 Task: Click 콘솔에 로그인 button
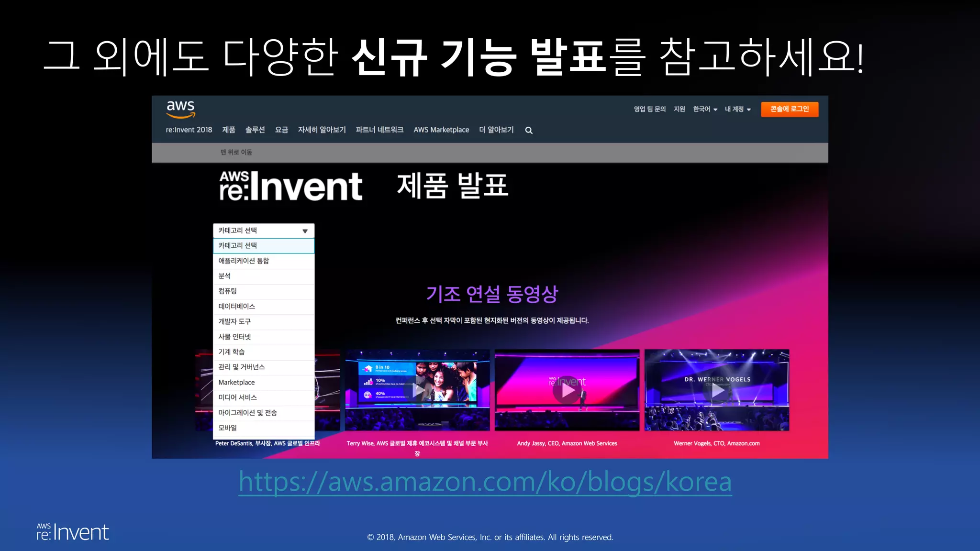pyautogui.click(x=790, y=109)
